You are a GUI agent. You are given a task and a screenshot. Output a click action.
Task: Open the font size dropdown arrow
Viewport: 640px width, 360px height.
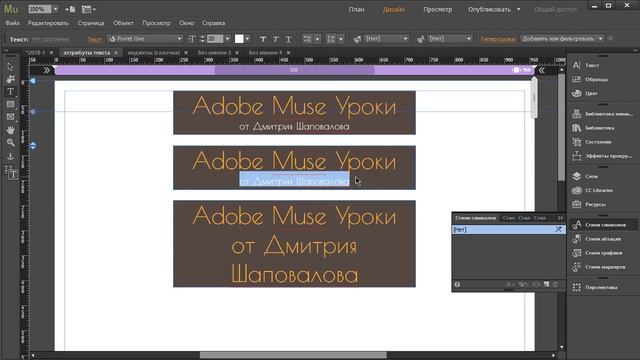pos(227,39)
